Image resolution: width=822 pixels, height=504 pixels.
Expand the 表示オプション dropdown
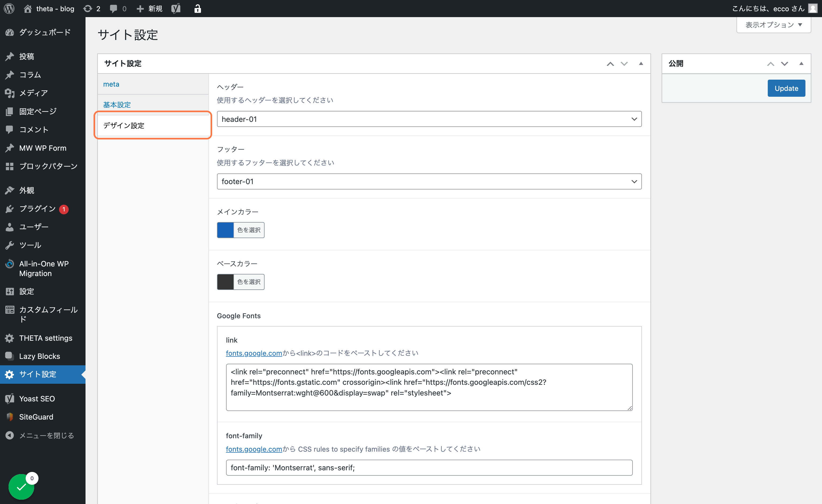pyautogui.click(x=773, y=25)
